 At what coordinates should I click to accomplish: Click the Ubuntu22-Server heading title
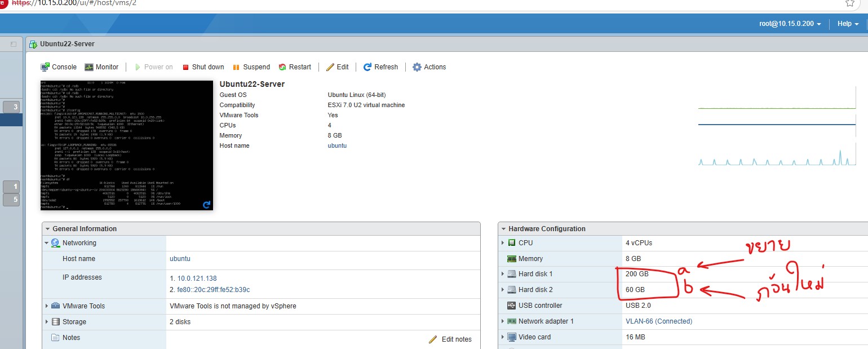(x=252, y=84)
